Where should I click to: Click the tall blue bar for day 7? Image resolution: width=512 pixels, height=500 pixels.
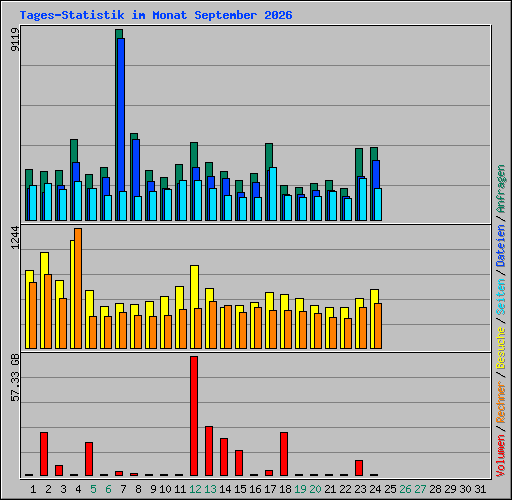click(x=121, y=129)
